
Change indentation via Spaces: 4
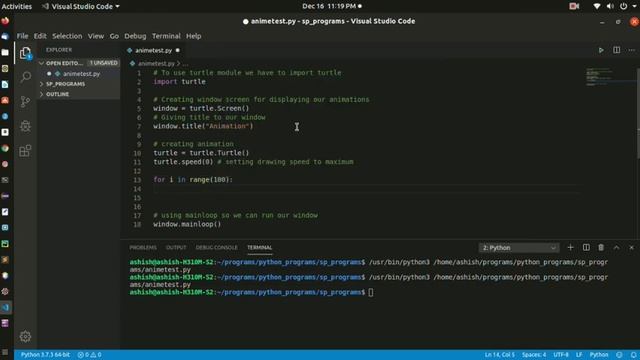(x=534, y=355)
